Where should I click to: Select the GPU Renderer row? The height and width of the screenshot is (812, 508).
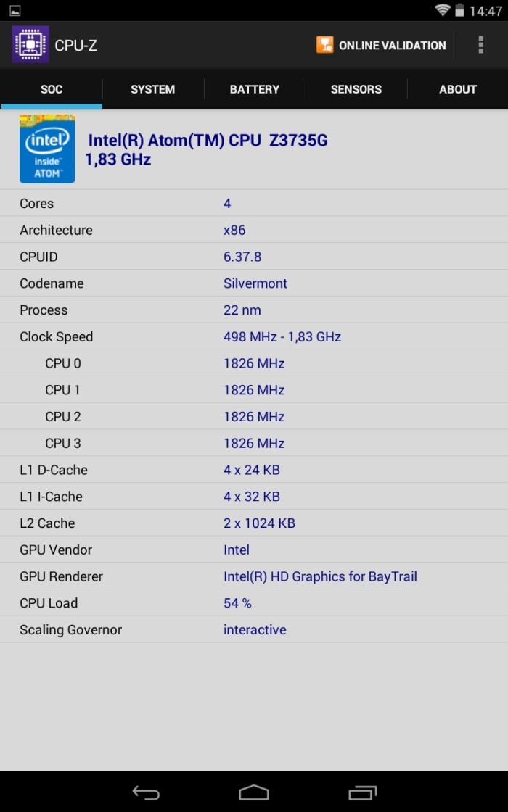254,576
